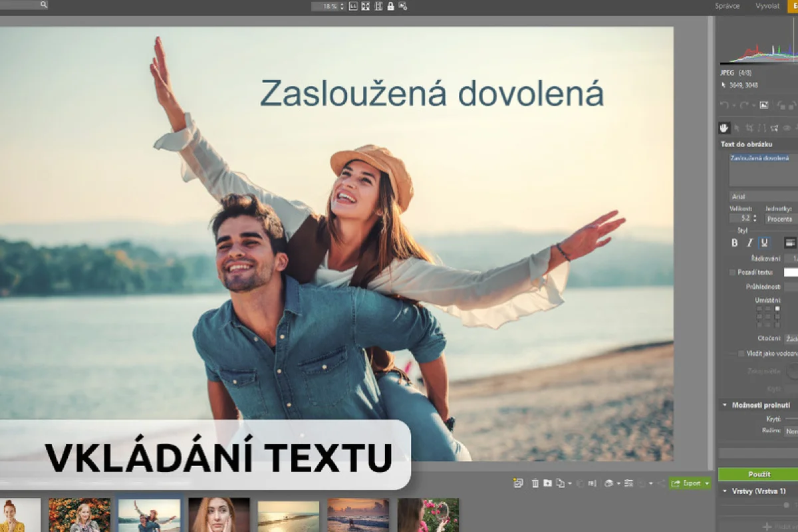Collapse the Vrstvy (Vrstva 1) section
798x532 pixels.
(725, 491)
